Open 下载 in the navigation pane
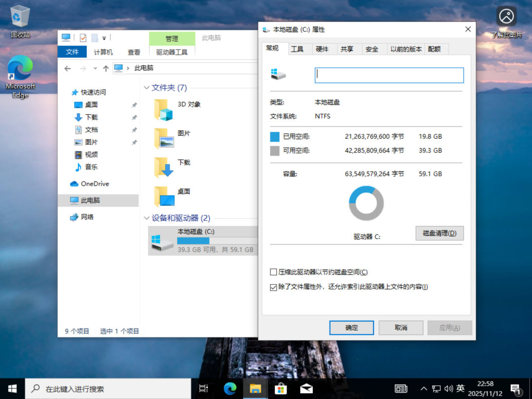Viewport: 532px width, 399px height. pos(86,117)
